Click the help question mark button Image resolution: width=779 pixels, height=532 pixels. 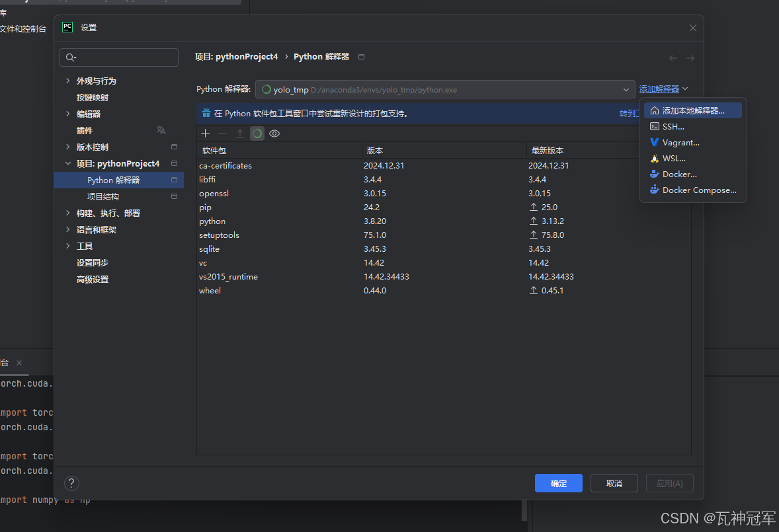pyautogui.click(x=71, y=483)
